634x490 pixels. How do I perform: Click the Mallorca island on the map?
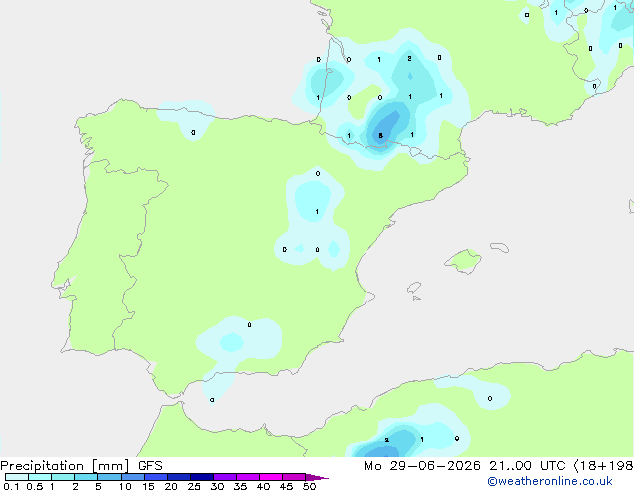click(x=463, y=261)
